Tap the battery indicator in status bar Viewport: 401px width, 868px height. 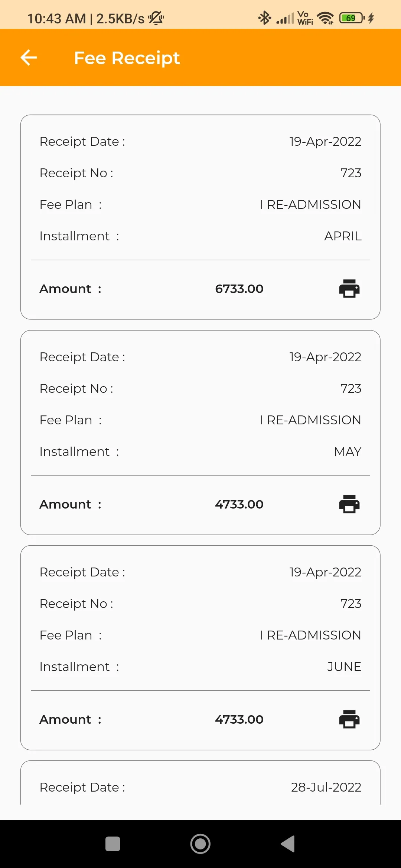pos(352,18)
